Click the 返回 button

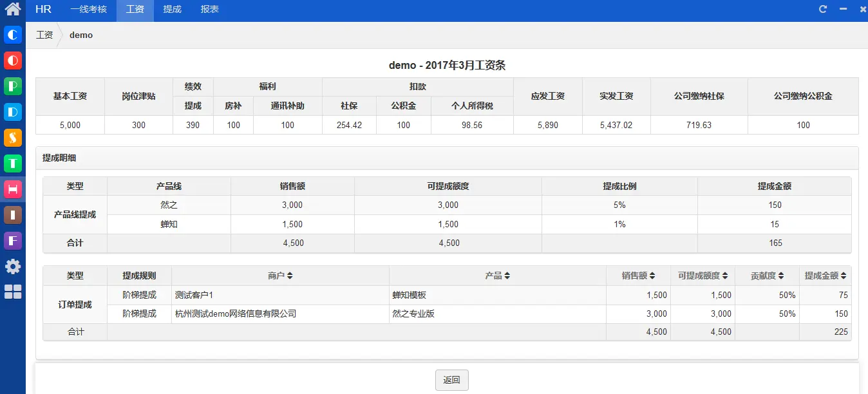tap(452, 380)
